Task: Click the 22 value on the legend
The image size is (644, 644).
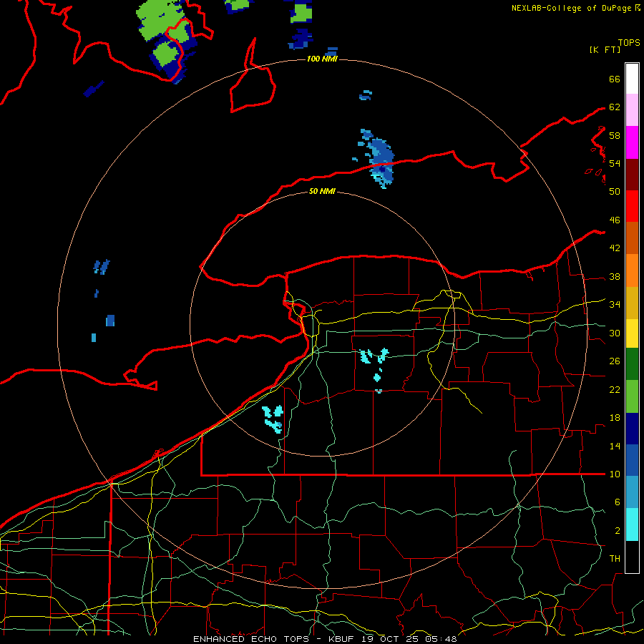Action: click(615, 389)
